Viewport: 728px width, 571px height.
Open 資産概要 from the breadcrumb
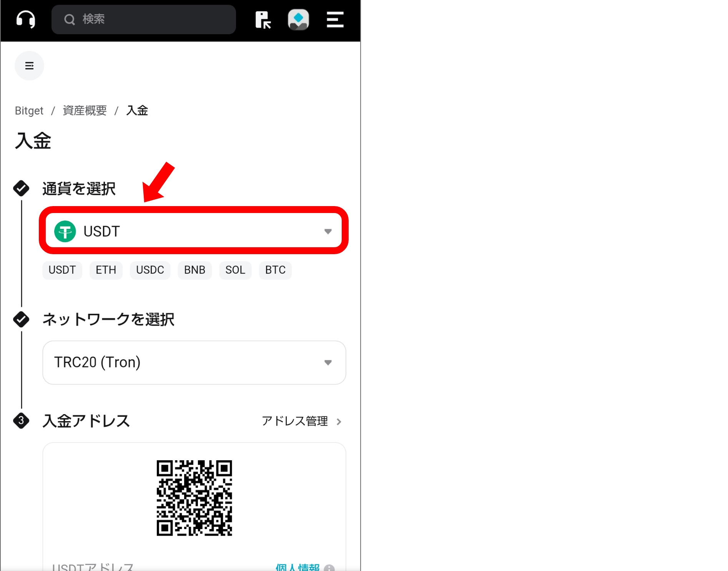pyautogui.click(x=84, y=111)
